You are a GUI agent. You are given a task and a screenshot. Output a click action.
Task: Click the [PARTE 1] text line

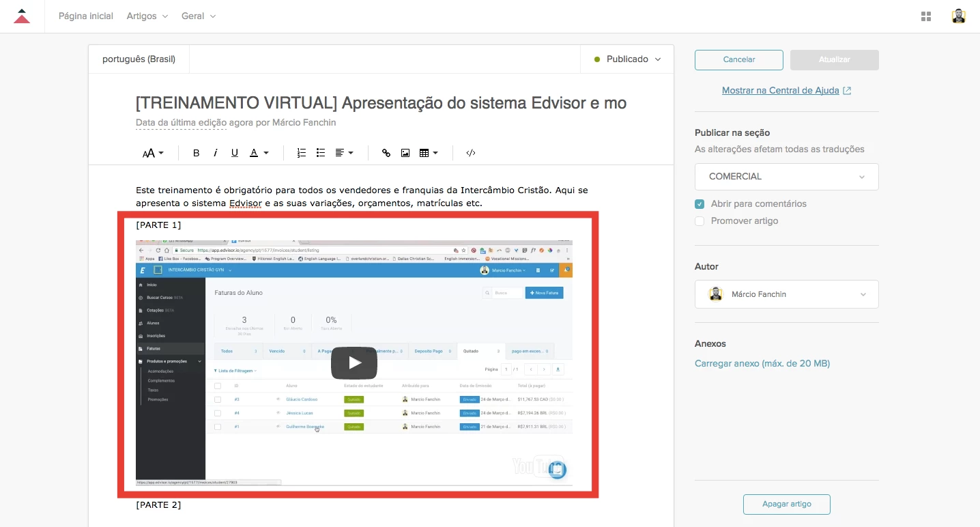[158, 225]
